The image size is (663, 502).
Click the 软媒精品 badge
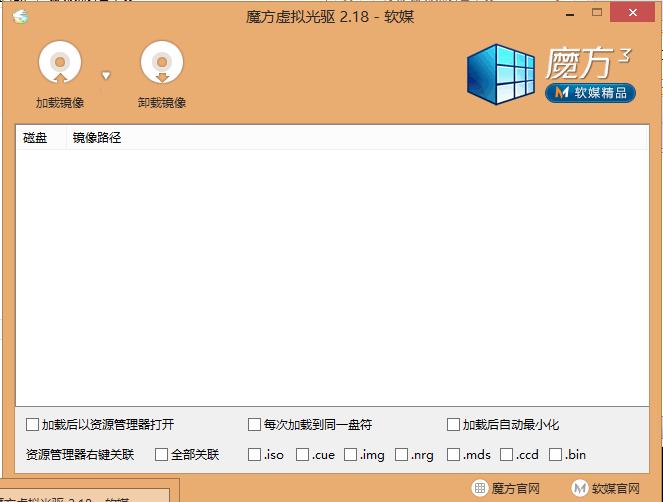[591, 93]
